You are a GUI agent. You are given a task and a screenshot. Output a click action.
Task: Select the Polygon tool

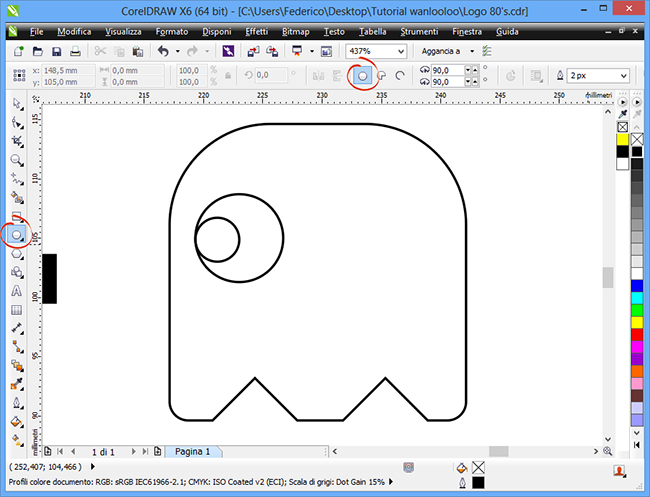click(17, 254)
